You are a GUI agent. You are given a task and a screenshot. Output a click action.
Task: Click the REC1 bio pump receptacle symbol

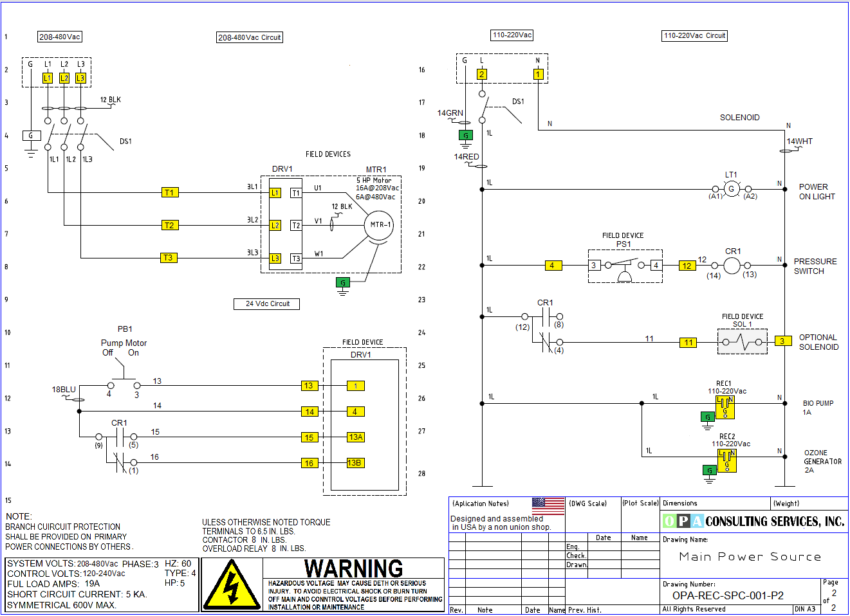[x=725, y=408]
